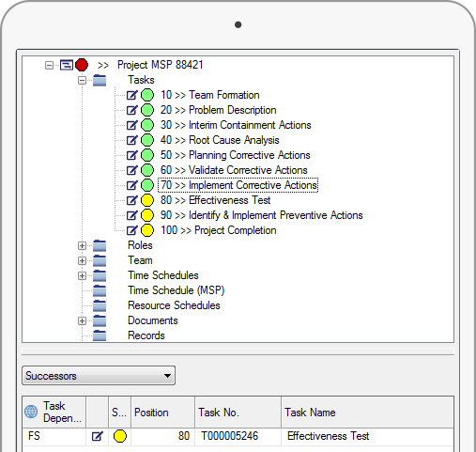Viewport: 476px width, 452px height.
Task: Click the green status circle of Root Cause Analysis
Action: click(x=147, y=140)
